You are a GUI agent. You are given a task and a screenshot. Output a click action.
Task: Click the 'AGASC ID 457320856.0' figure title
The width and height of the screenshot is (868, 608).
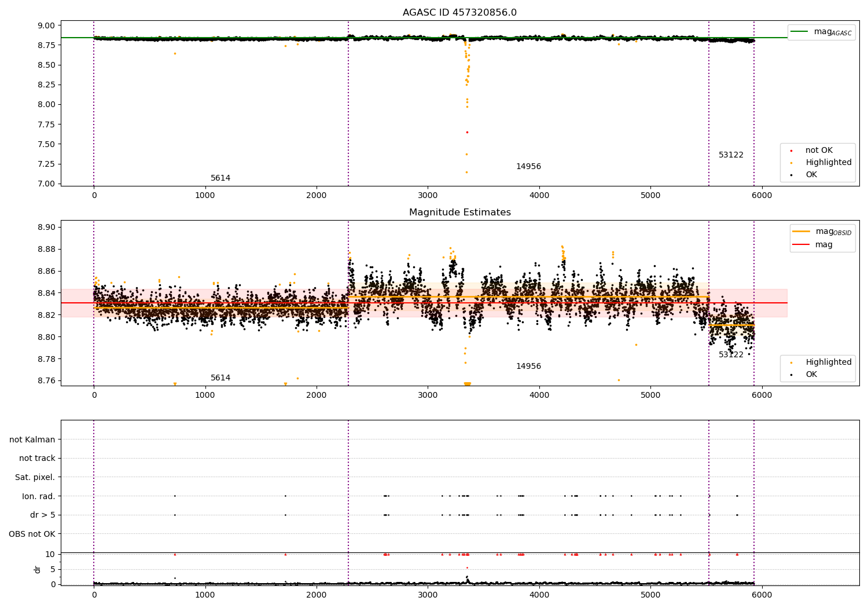pos(459,13)
